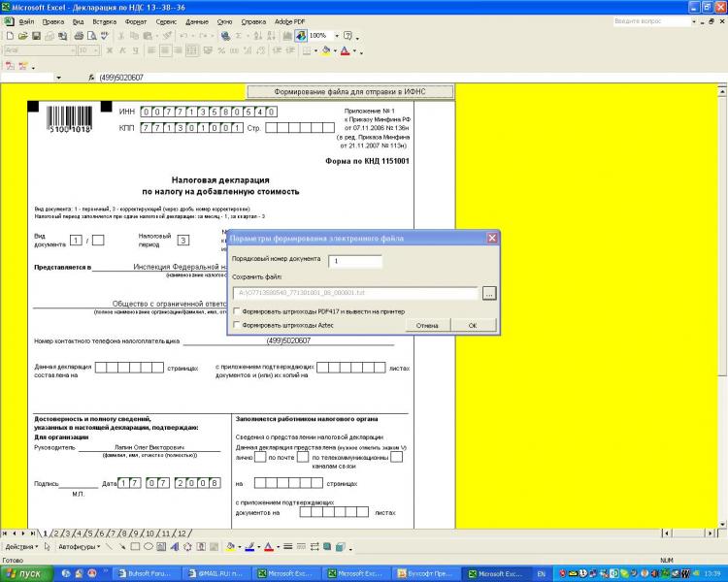Click the Save icon in the toolbar
728x582 pixels.
[36, 36]
